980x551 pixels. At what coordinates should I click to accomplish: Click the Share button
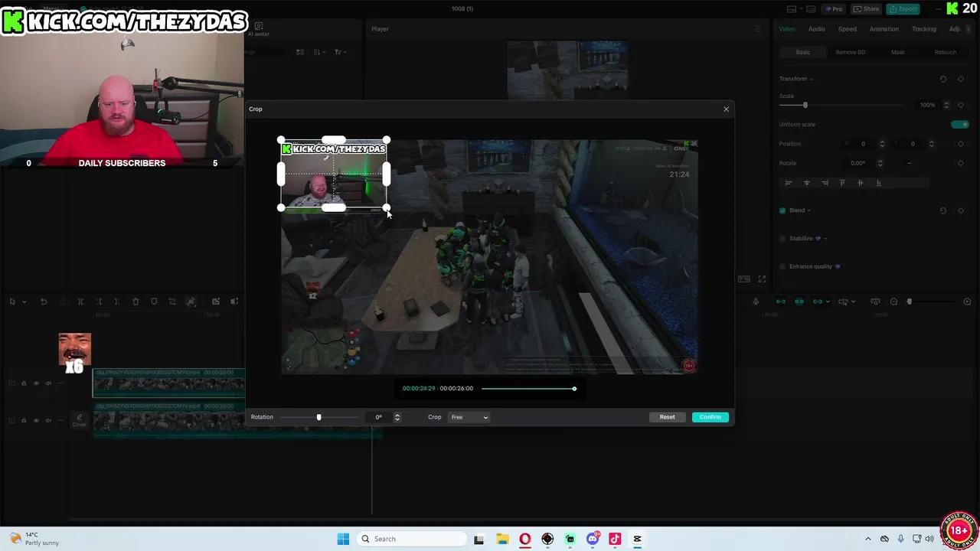point(867,8)
